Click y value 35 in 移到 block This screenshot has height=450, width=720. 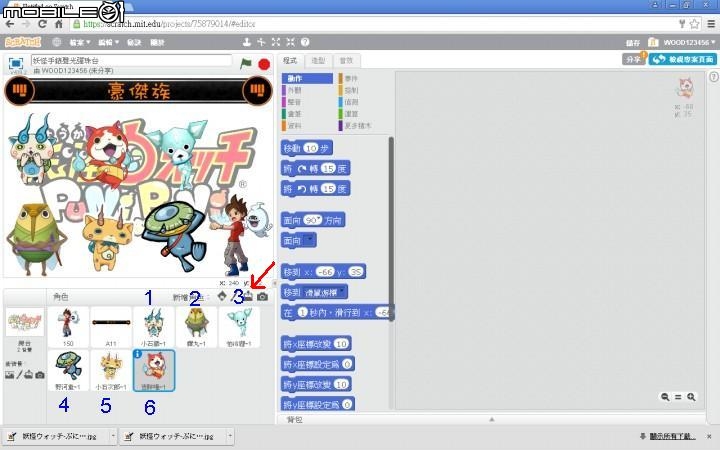356,272
